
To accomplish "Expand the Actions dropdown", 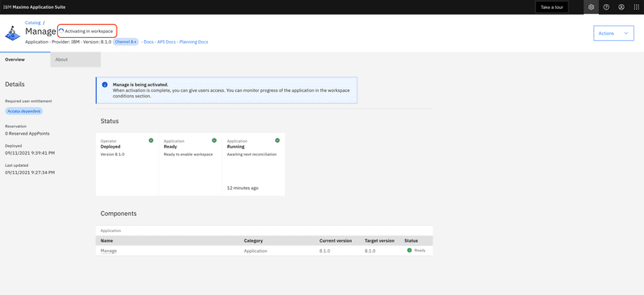I will [613, 33].
